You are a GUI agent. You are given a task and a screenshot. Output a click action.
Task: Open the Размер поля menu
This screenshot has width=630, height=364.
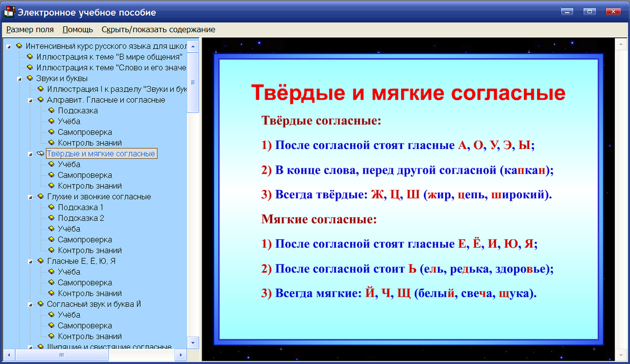click(30, 29)
